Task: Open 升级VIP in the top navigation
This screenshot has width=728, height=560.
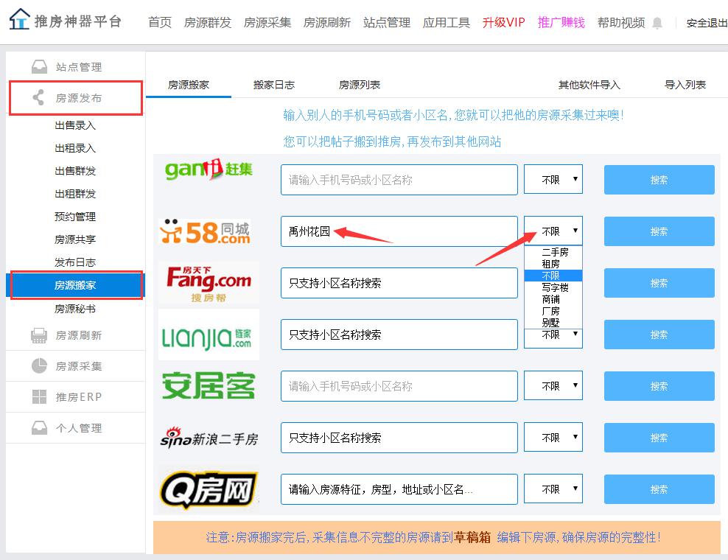Action: tap(503, 23)
